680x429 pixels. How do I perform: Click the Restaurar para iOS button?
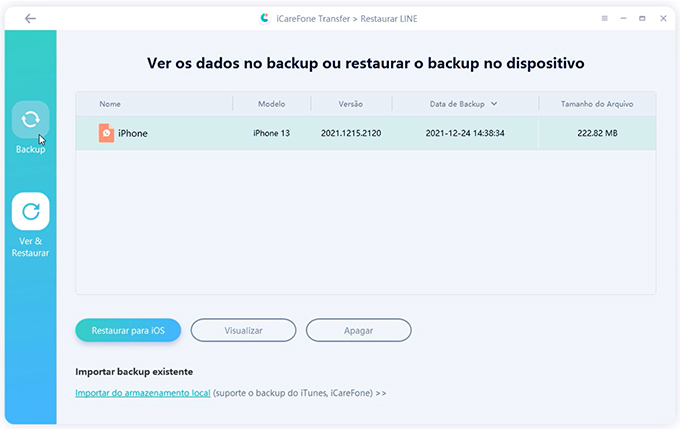pos(128,330)
